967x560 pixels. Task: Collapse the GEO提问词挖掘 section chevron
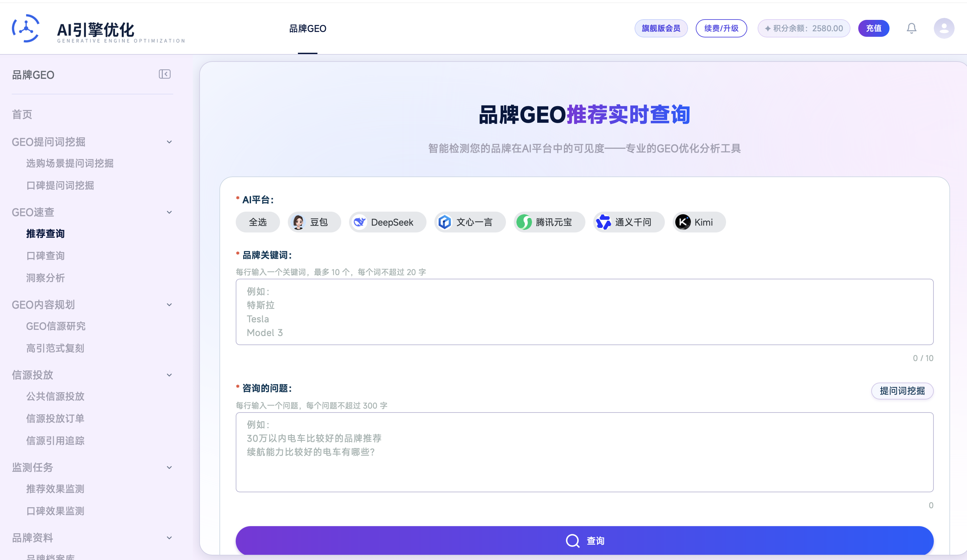tap(169, 142)
